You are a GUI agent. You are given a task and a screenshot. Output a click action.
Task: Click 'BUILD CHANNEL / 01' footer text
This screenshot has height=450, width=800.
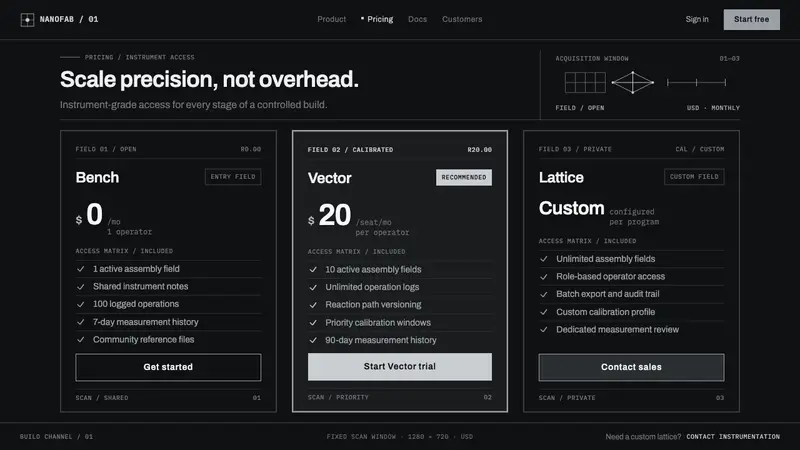click(x=56, y=437)
